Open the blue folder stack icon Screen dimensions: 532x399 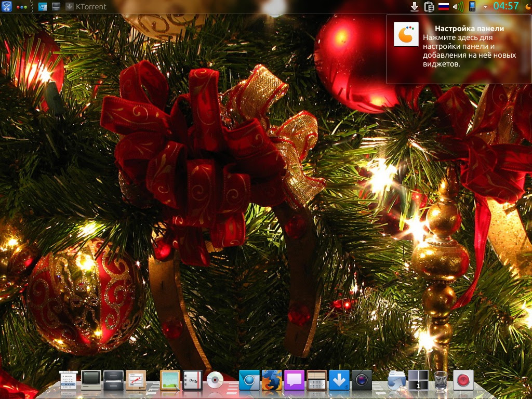(x=396, y=380)
